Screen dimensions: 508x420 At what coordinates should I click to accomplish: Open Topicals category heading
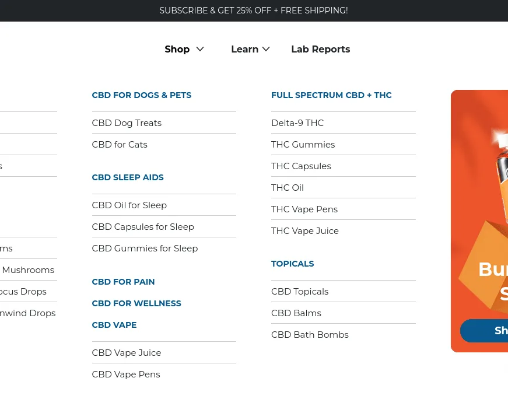(293, 264)
